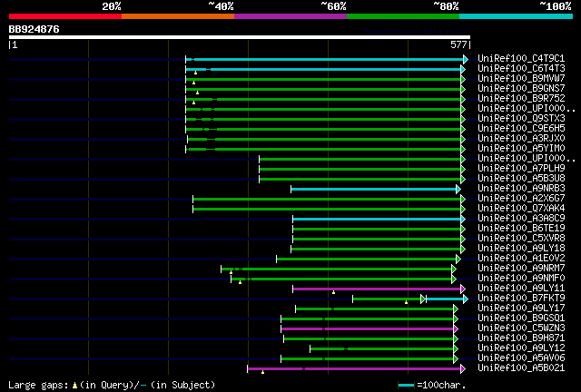Select the UniRef100_A5B021 hit label

point(521,368)
